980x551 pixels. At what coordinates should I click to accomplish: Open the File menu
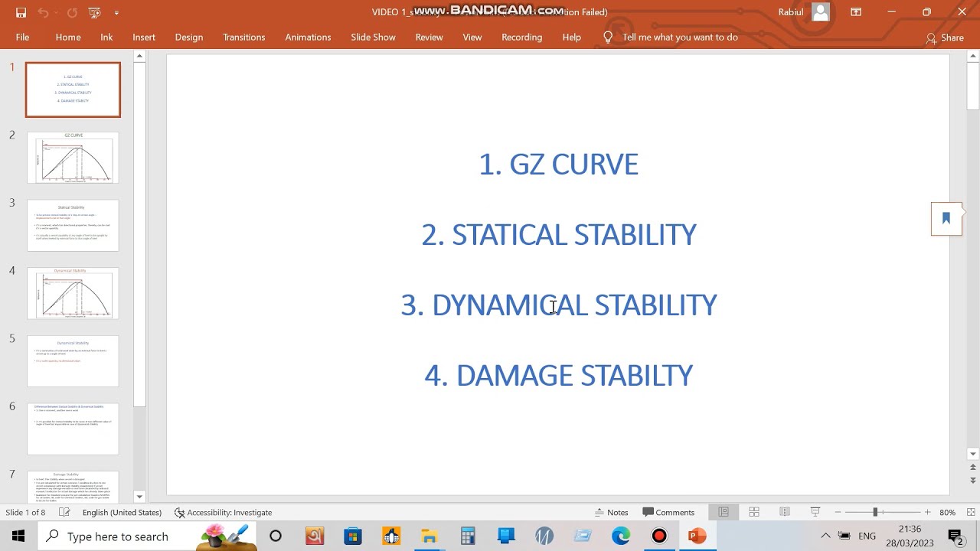coord(22,37)
